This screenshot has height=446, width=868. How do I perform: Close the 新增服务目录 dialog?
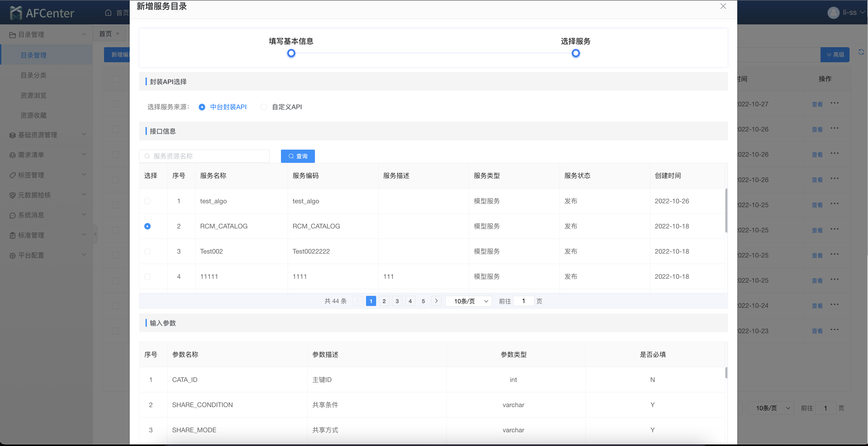[x=723, y=6]
